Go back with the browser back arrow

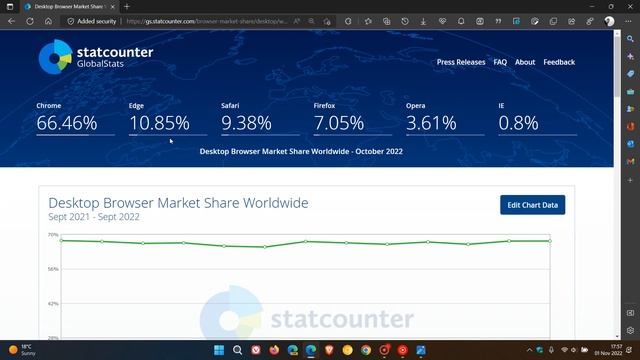click(x=11, y=21)
